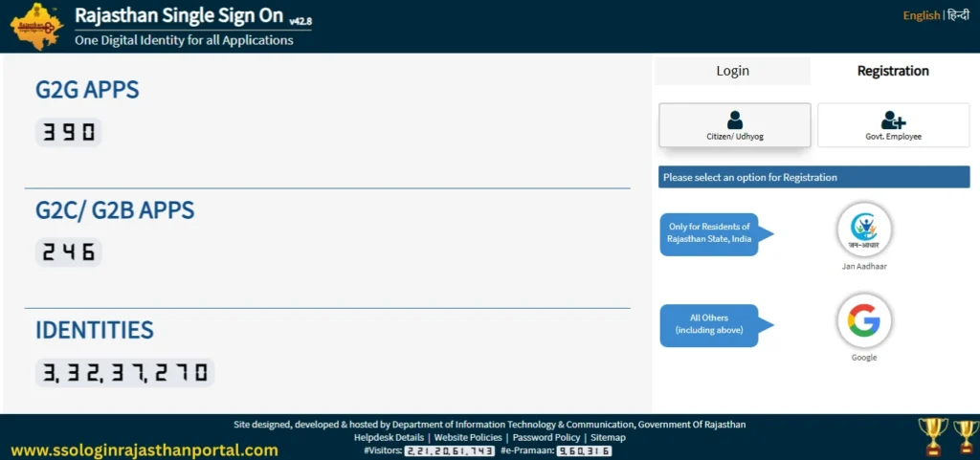This screenshot has width=980, height=460.
Task: Choose the Google registration icon
Action: pos(864,320)
